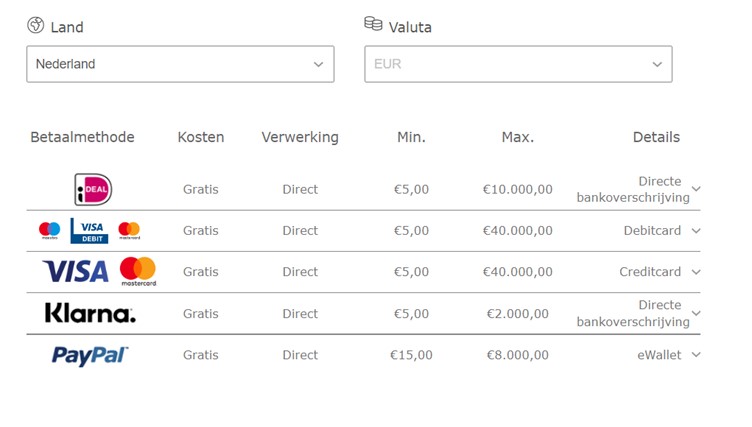The image size is (752, 427).
Task: Click the Mastercard creditcard logo
Action: click(x=138, y=272)
